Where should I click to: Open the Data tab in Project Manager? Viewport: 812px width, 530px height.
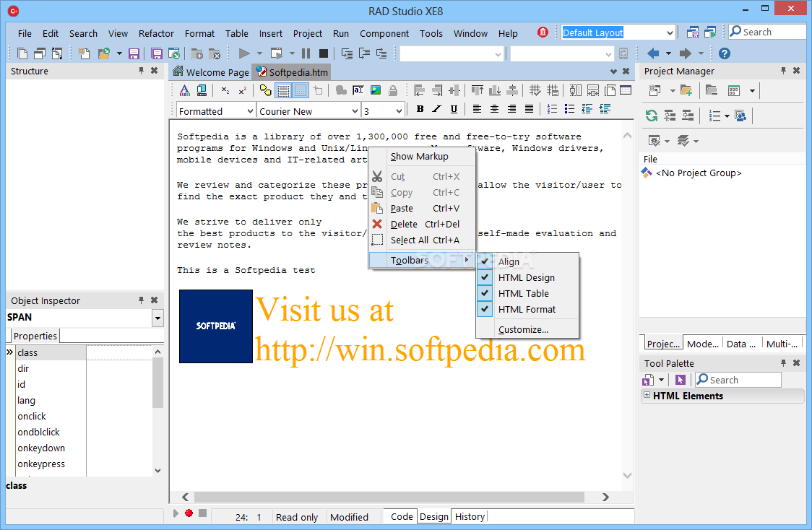[740, 344]
